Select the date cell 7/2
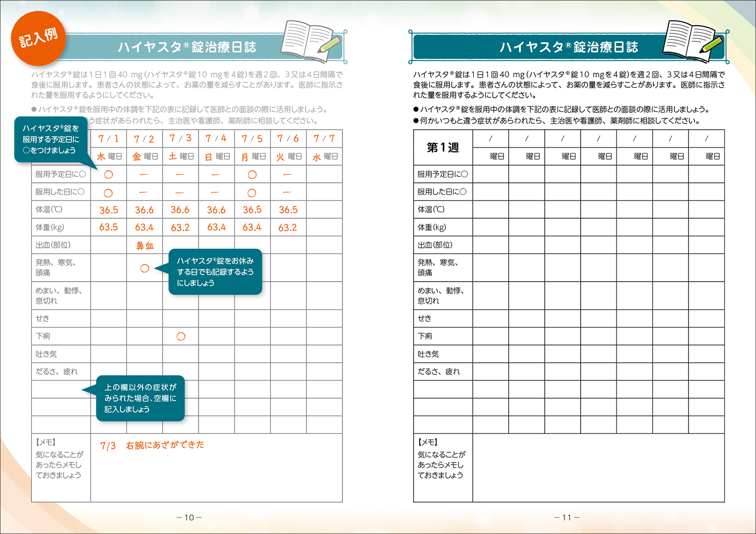 coord(144,139)
